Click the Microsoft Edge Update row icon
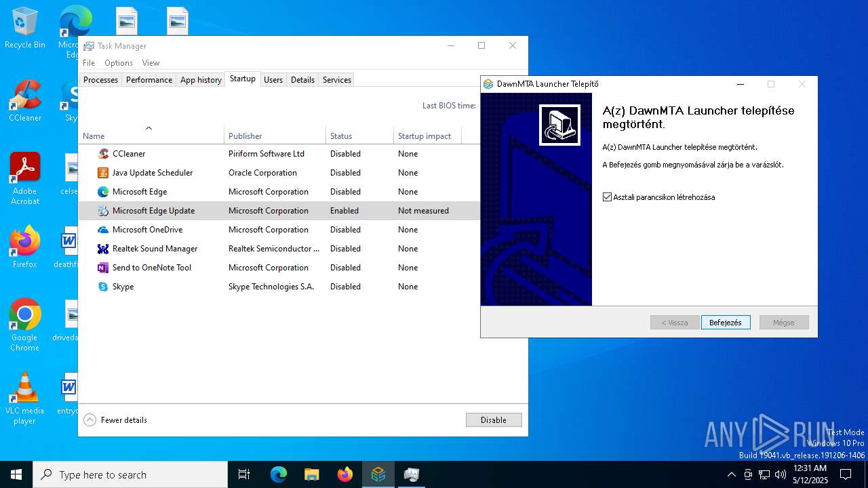The width and height of the screenshot is (868, 488). [103, 211]
